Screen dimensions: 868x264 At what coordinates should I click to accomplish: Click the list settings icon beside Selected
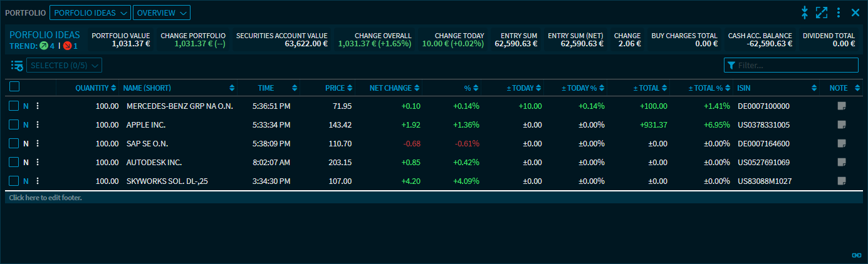[x=16, y=66]
